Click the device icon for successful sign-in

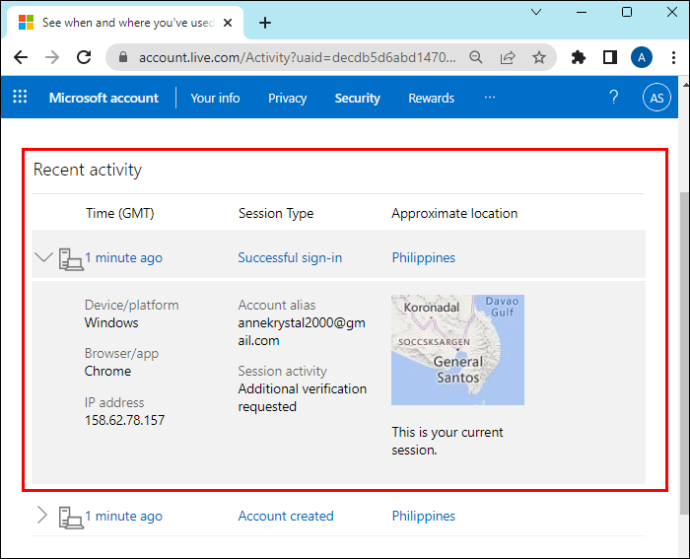[71, 259]
